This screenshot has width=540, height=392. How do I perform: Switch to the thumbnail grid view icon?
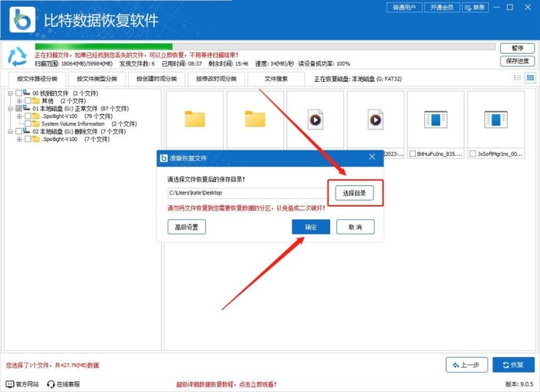[530, 78]
